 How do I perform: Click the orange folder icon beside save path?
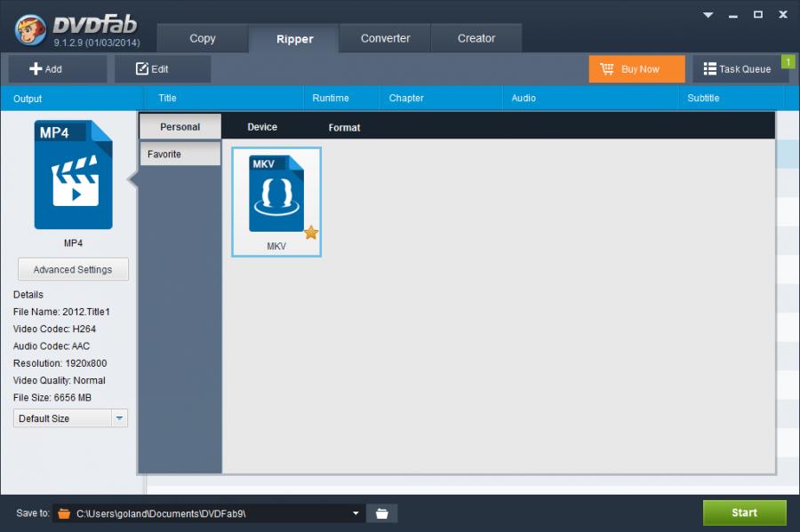click(64, 513)
